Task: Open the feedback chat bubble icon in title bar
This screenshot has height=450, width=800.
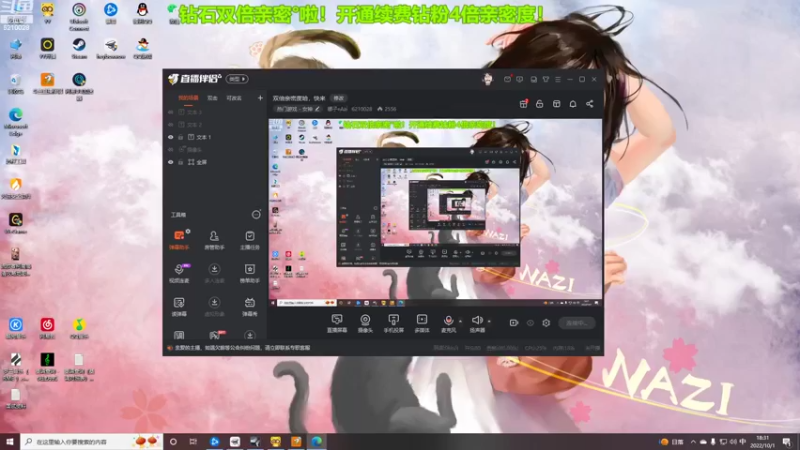Action: [x=520, y=79]
